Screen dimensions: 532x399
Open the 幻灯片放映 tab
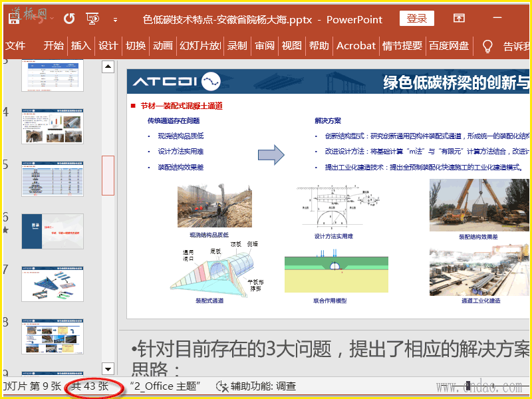(200, 46)
